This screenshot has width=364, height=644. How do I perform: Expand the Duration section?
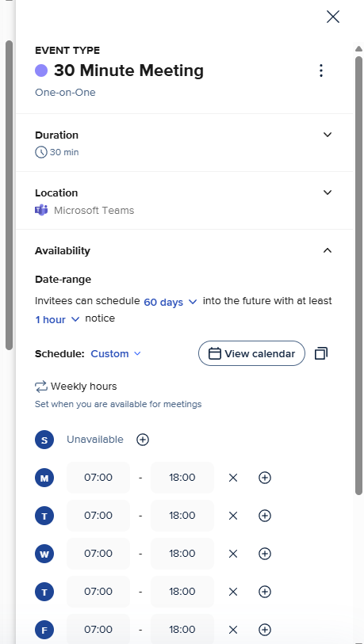pos(328,135)
